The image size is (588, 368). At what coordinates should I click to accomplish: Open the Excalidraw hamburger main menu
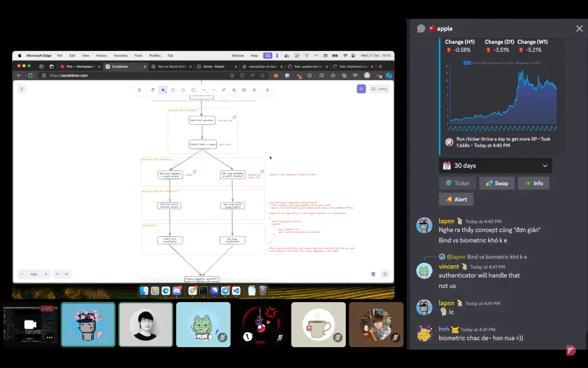(x=22, y=89)
